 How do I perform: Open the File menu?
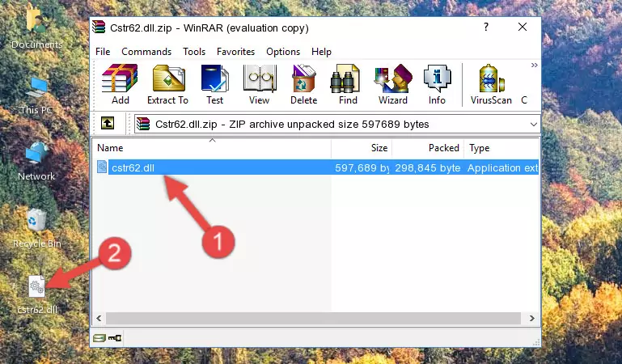coord(103,52)
